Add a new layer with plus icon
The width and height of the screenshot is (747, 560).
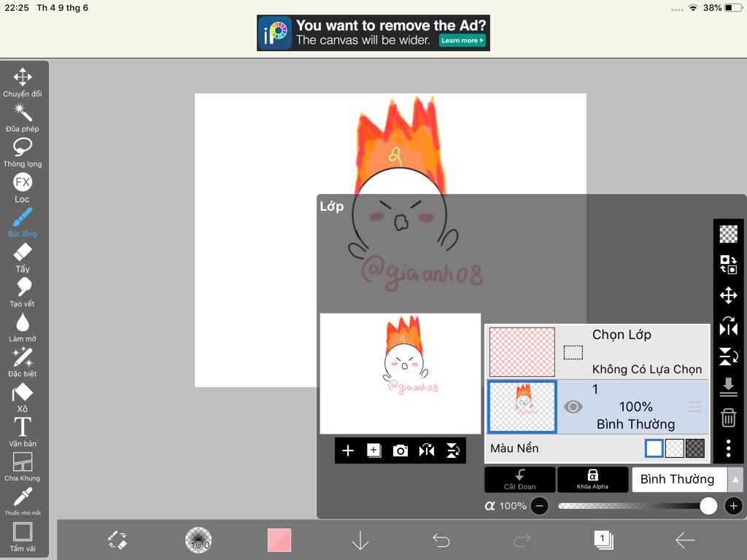pos(348,451)
